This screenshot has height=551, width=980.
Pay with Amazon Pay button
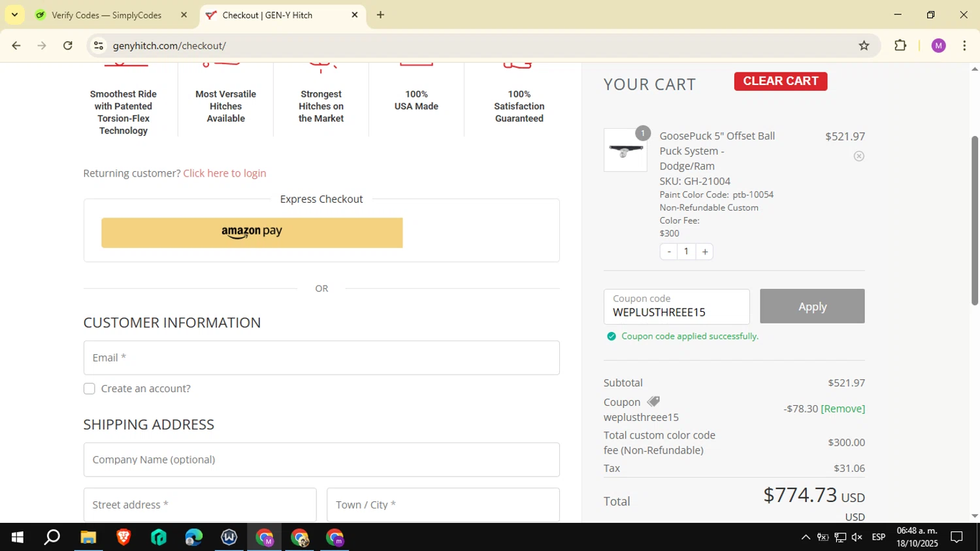point(252,233)
